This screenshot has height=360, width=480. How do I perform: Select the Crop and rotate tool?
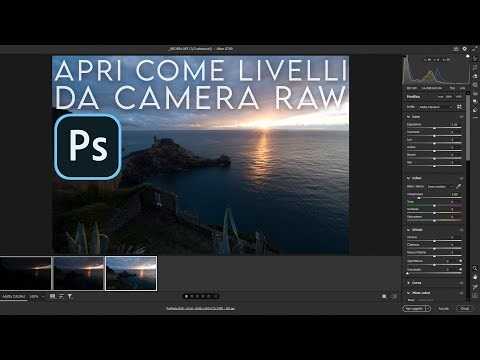(475, 67)
